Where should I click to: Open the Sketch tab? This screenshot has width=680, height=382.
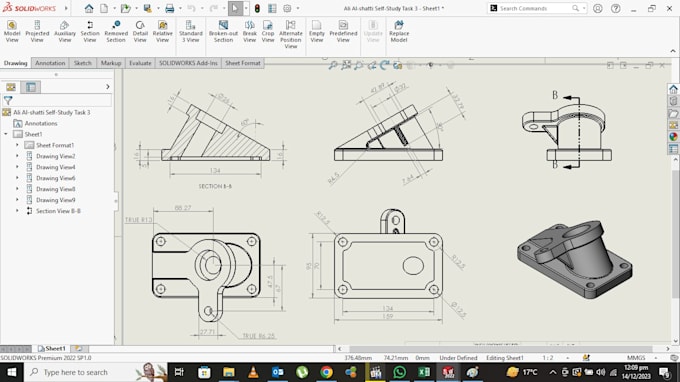[83, 63]
